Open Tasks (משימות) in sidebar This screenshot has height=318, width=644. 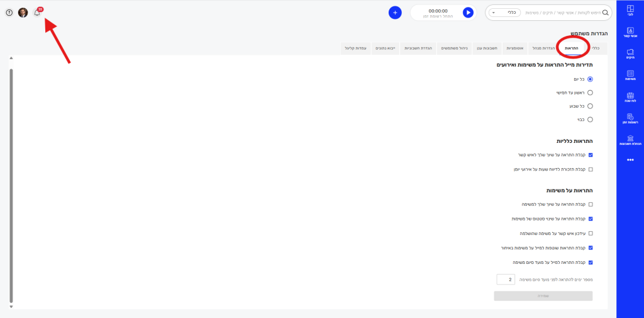click(x=630, y=75)
